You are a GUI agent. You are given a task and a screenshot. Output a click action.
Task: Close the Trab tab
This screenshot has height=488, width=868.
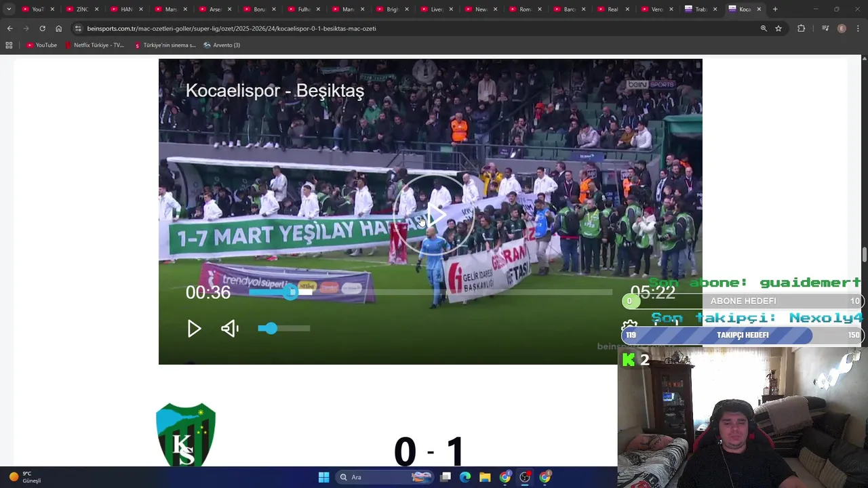pos(715,9)
